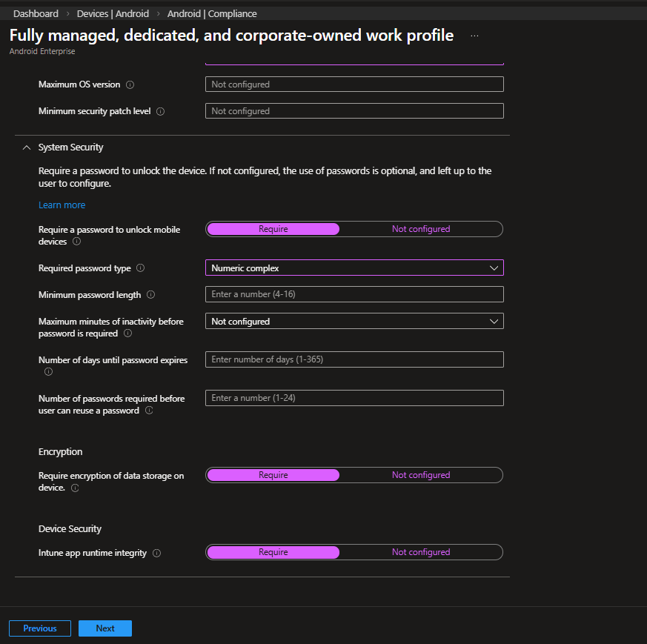
Task: Go to Dashboard in the breadcrumb
Action: [x=36, y=13]
